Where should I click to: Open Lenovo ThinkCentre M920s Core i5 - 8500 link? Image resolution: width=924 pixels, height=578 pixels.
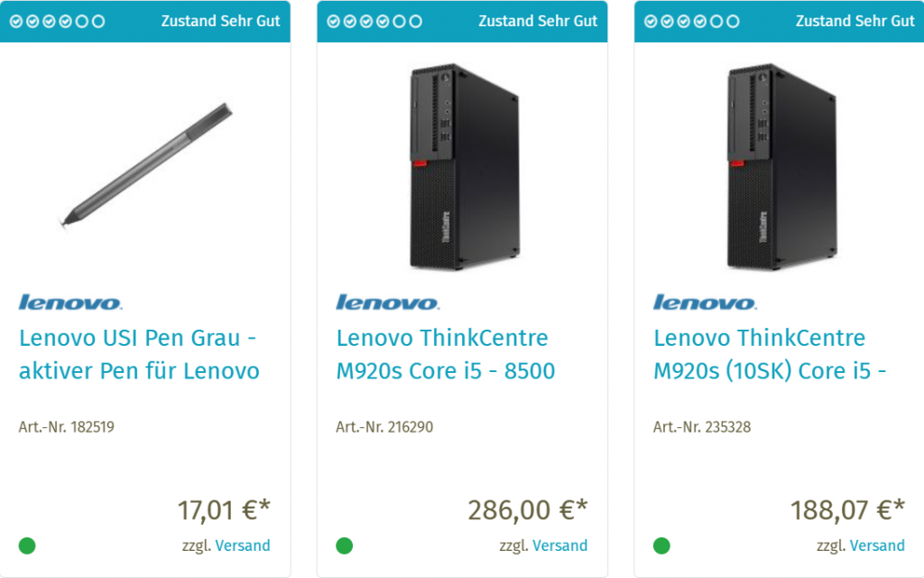[x=446, y=354]
